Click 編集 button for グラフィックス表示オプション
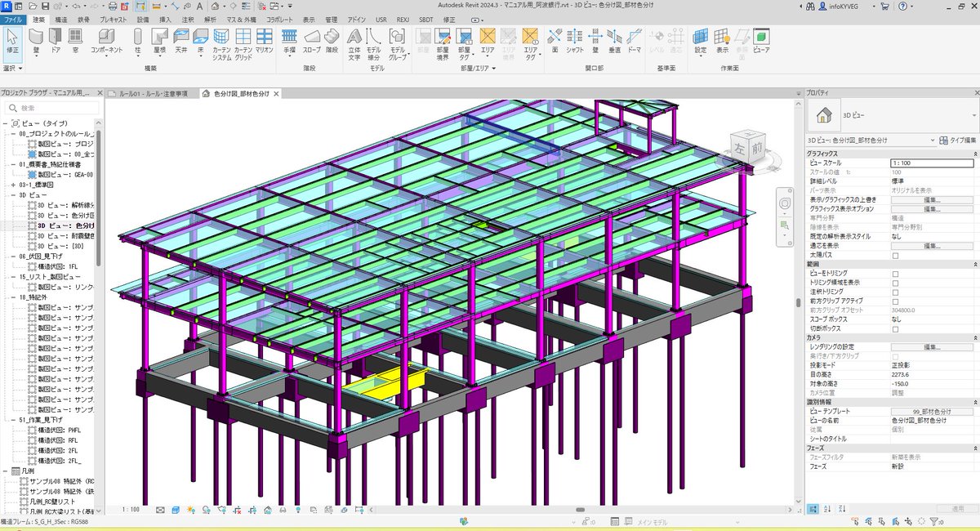This screenshot has width=980, height=531. coord(931,208)
